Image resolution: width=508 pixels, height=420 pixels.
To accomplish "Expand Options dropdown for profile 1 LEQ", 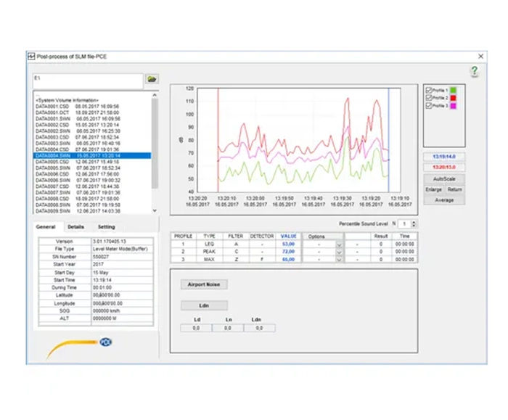I will [338, 244].
